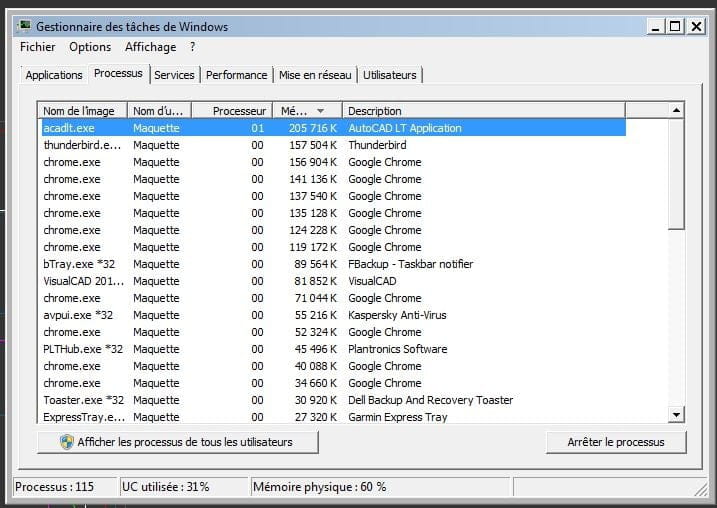Select chrome.exe using 40 088 K
Screen dimensions: 717x508
point(334,366)
